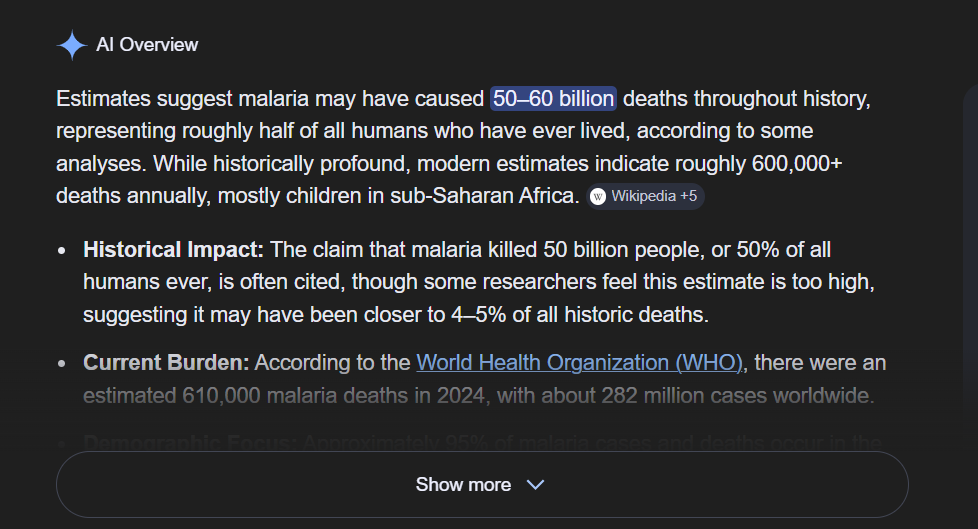This screenshot has width=978, height=529.
Task: Click the bullet point before Current Burden
Action: pos(63,363)
